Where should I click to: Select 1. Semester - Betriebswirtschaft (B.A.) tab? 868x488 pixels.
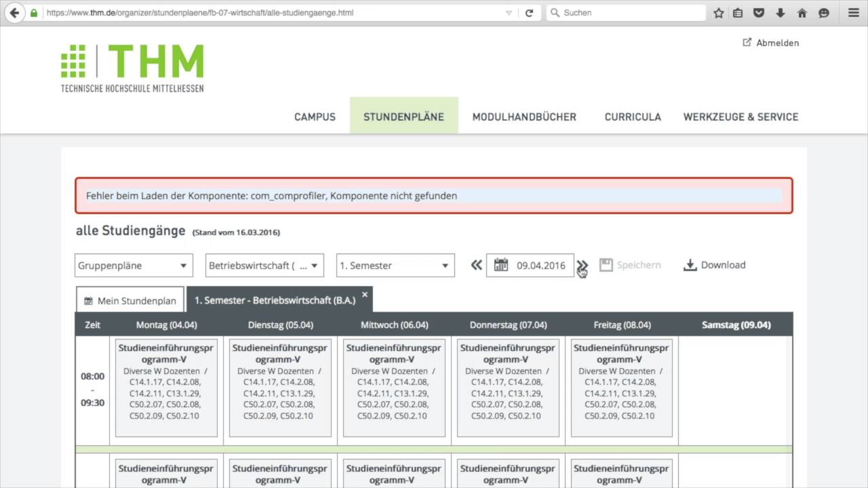click(x=275, y=300)
